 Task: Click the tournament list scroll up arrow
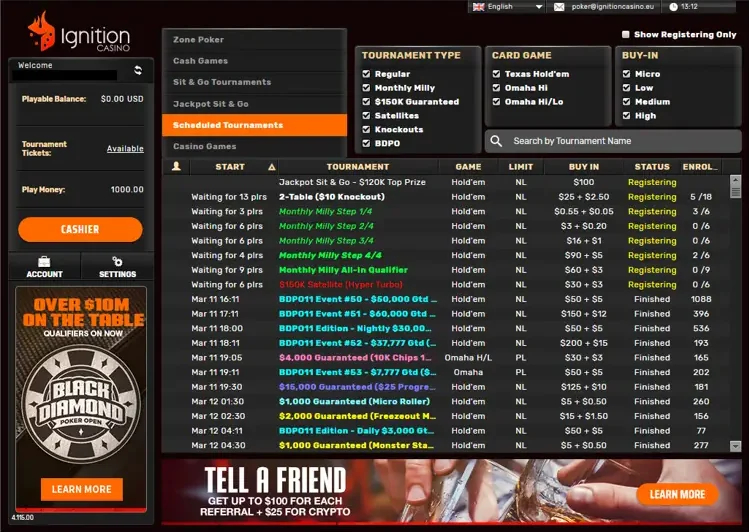point(736,180)
